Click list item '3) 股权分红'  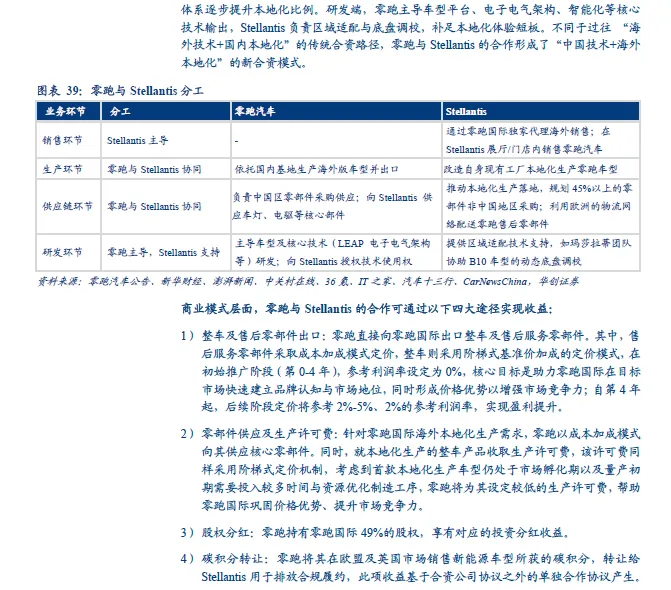(376, 533)
